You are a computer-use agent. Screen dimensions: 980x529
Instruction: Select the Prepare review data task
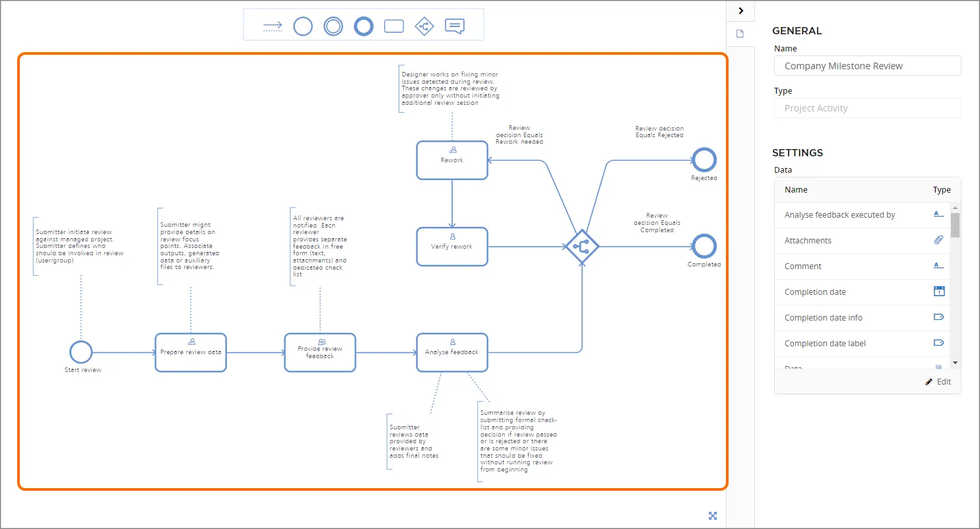pos(191,352)
